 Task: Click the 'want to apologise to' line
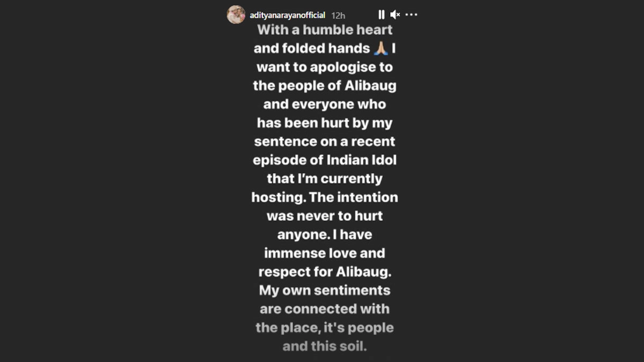[x=325, y=68]
